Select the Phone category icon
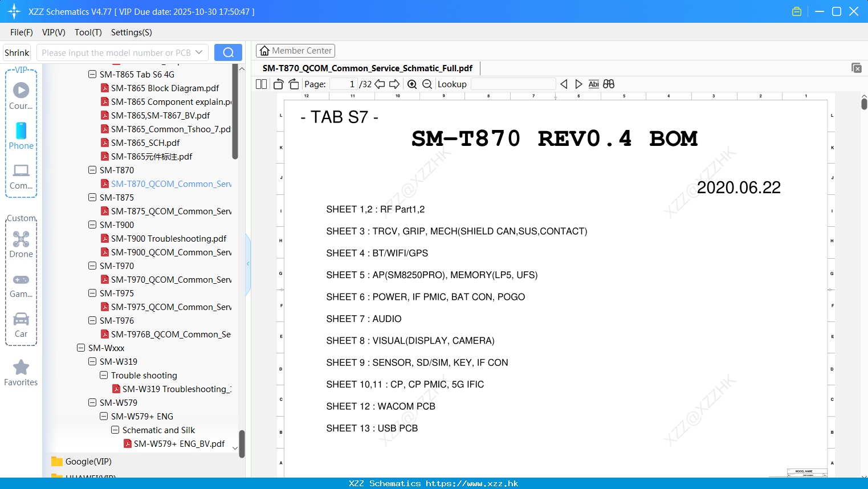This screenshot has width=868, height=489. point(21,136)
